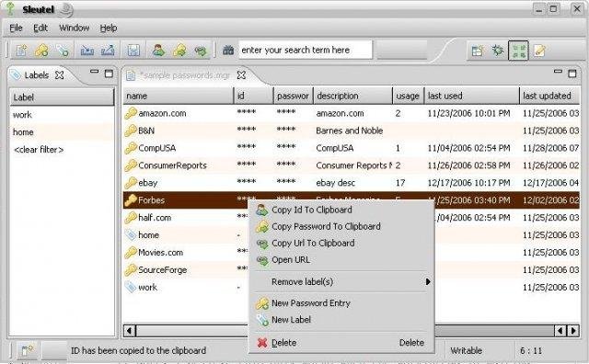Click key icon next to amazon.com
The width and height of the screenshot is (589, 364).
coord(131,113)
